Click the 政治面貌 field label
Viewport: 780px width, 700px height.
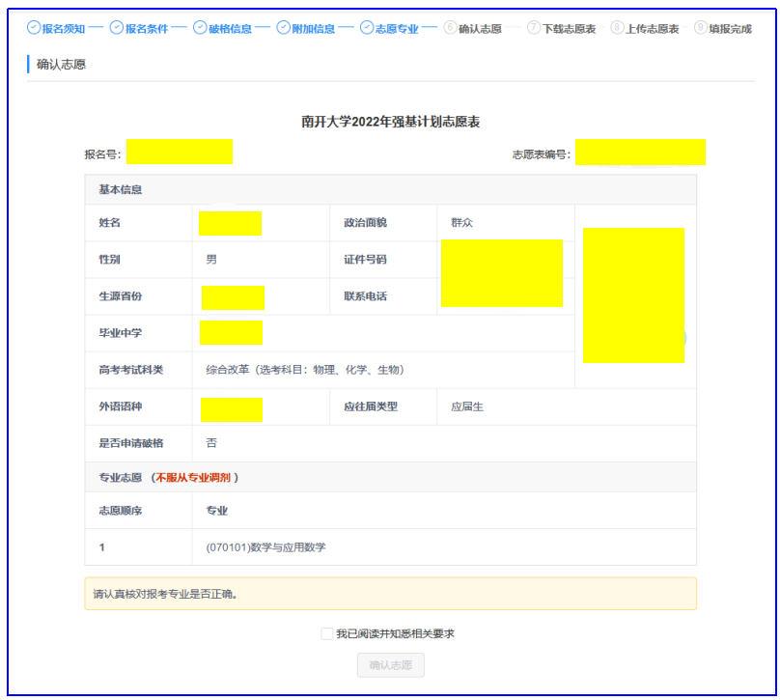click(x=365, y=222)
